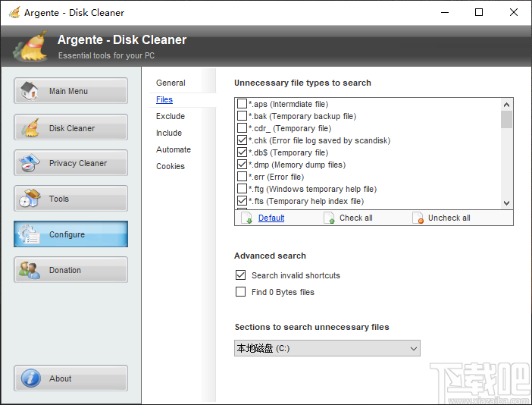Go to Disk Cleaner section
Viewport: 532px width, 405px height.
[x=71, y=127]
